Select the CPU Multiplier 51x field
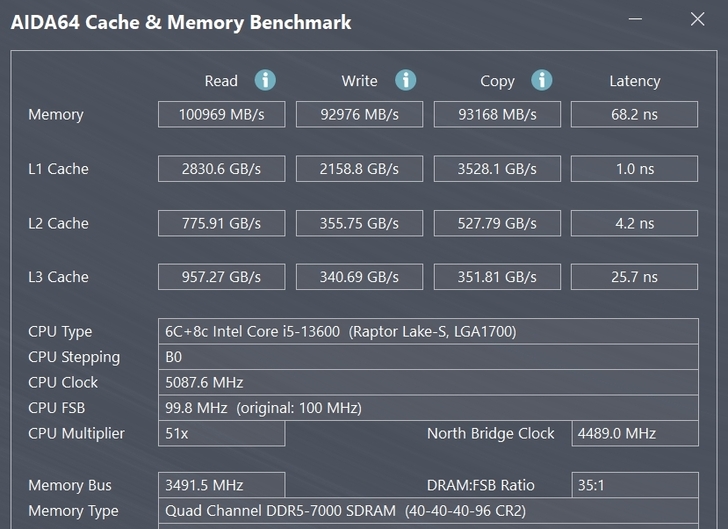The height and width of the screenshot is (529, 728). click(221, 433)
